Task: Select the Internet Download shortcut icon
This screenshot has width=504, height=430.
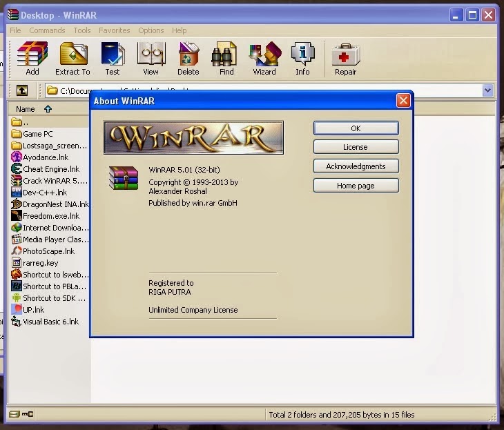Action: point(16,228)
